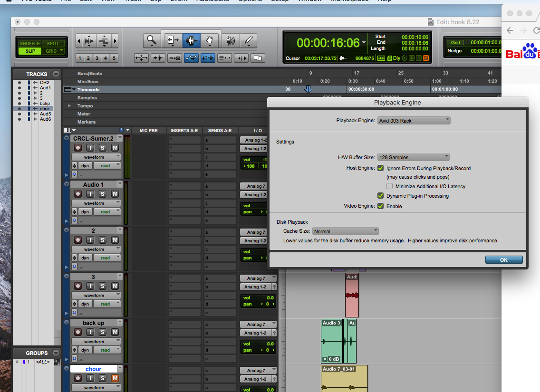Toggle Insertion Follows Playback icon
Image resolution: width=540 pixels, height=392 pixels.
[x=241, y=58]
